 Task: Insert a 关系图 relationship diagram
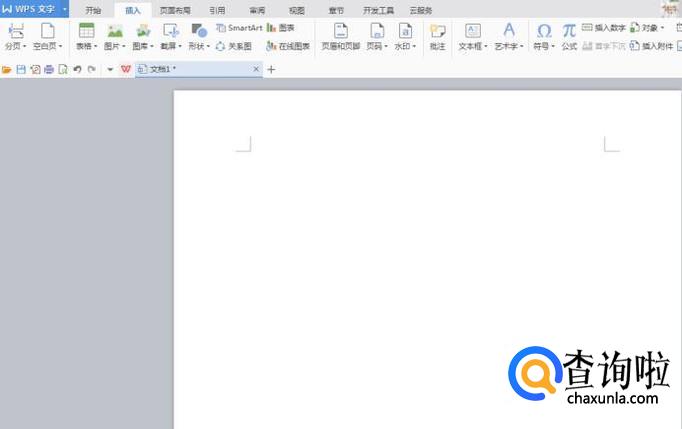[234, 46]
